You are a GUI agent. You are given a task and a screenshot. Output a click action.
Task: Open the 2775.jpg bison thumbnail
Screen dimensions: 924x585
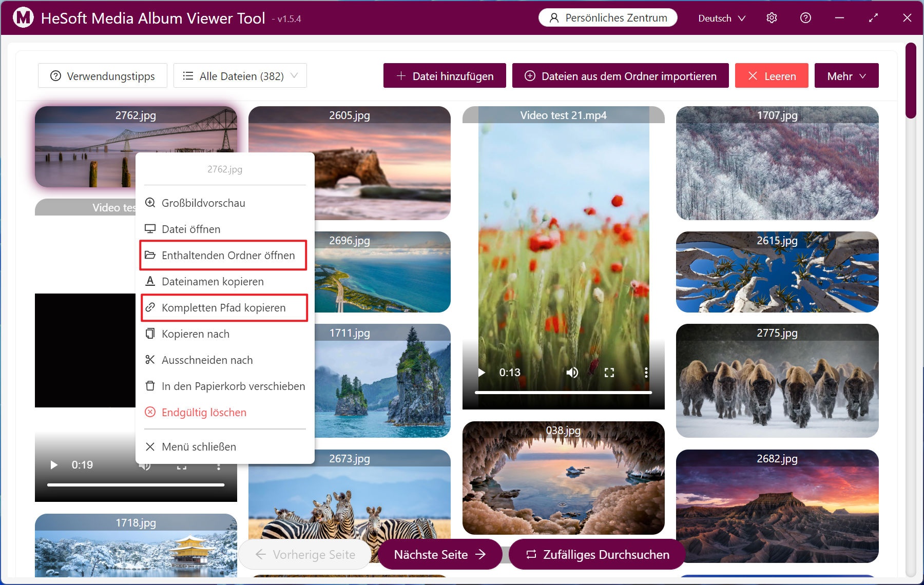(x=777, y=381)
